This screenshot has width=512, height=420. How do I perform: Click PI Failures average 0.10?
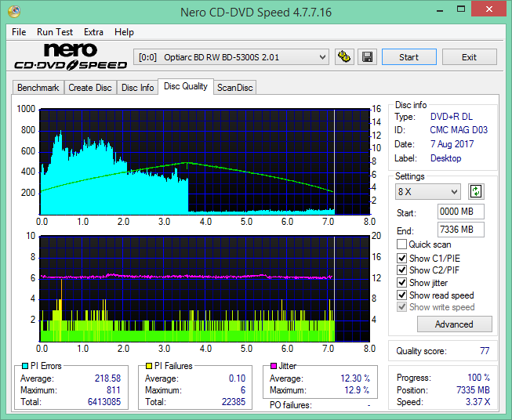tap(237, 378)
